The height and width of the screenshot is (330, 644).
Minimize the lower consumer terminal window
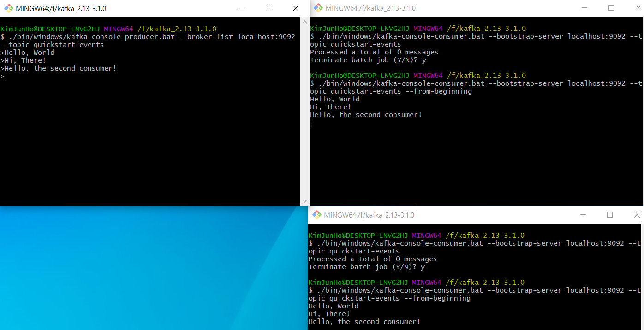point(583,215)
